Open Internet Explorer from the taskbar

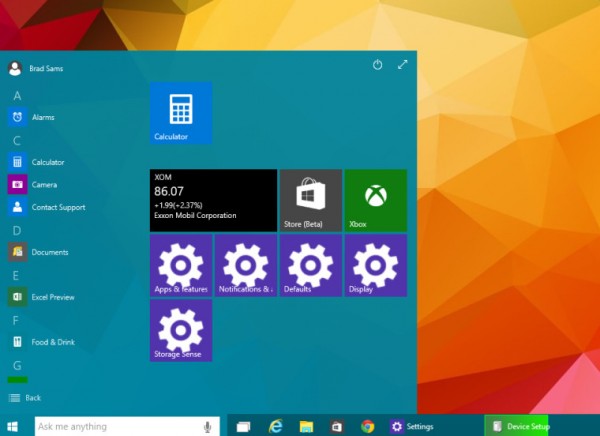[x=275, y=426]
